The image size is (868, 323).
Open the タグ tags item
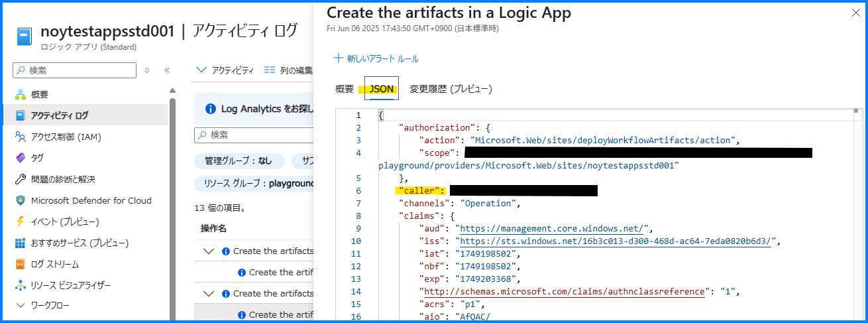point(37,158)
